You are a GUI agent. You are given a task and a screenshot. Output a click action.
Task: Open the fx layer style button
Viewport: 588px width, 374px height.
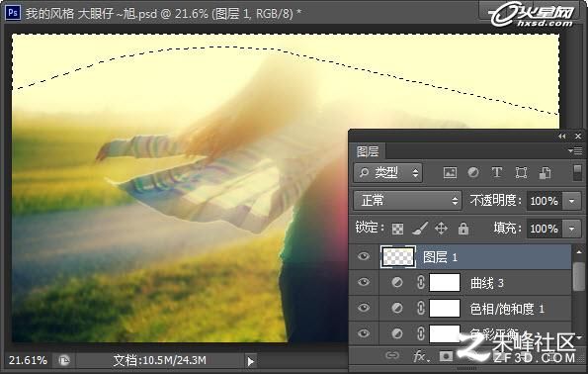click(421, 355)
